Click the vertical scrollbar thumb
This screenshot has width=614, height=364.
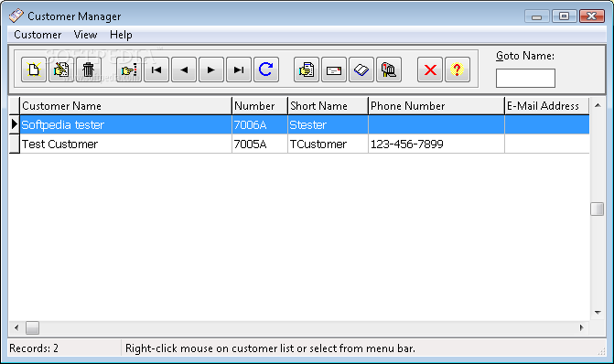(598, 209)
